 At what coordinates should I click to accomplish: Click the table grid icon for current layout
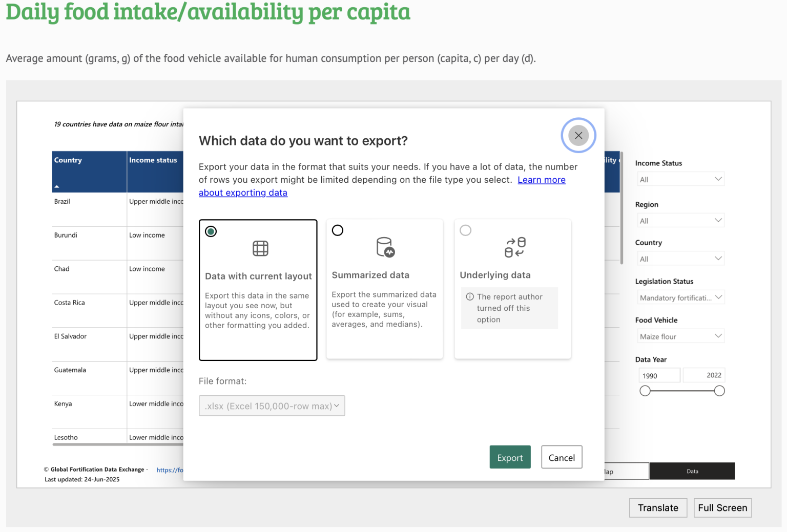point(260,248)
